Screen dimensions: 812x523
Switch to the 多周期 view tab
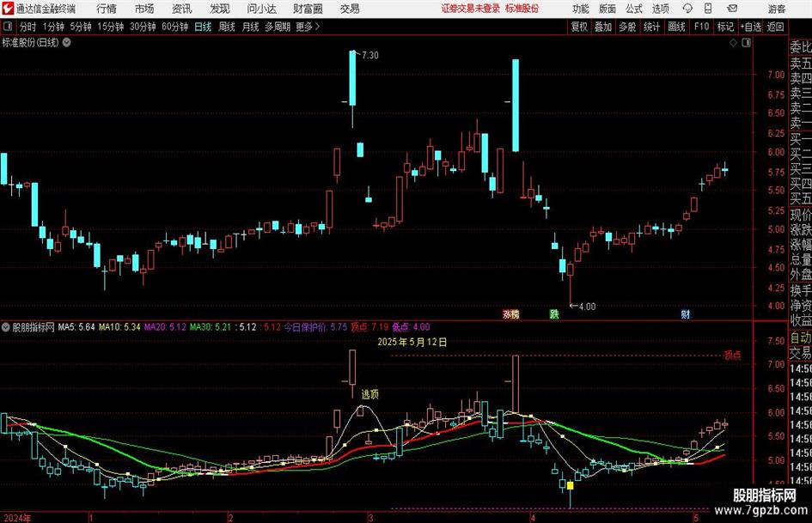click(x=278, y=27)
